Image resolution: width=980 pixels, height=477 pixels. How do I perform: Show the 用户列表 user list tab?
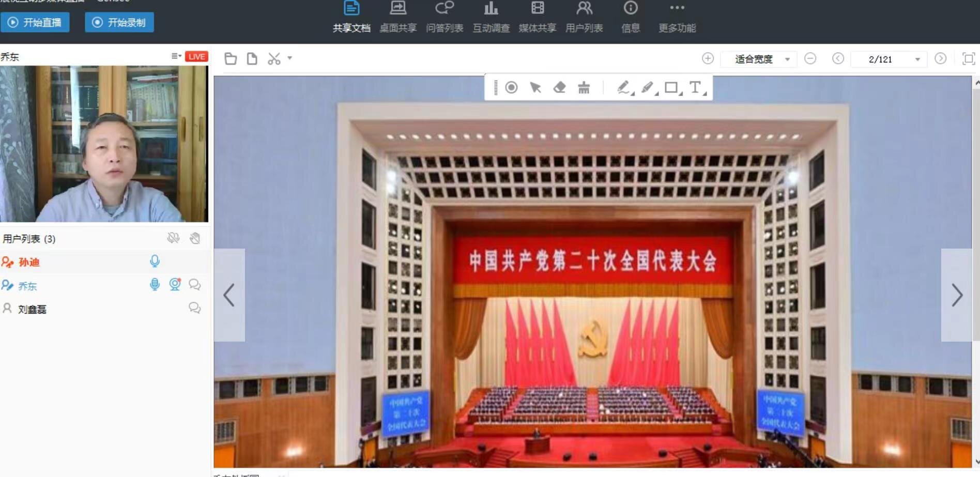coord(584,18)
